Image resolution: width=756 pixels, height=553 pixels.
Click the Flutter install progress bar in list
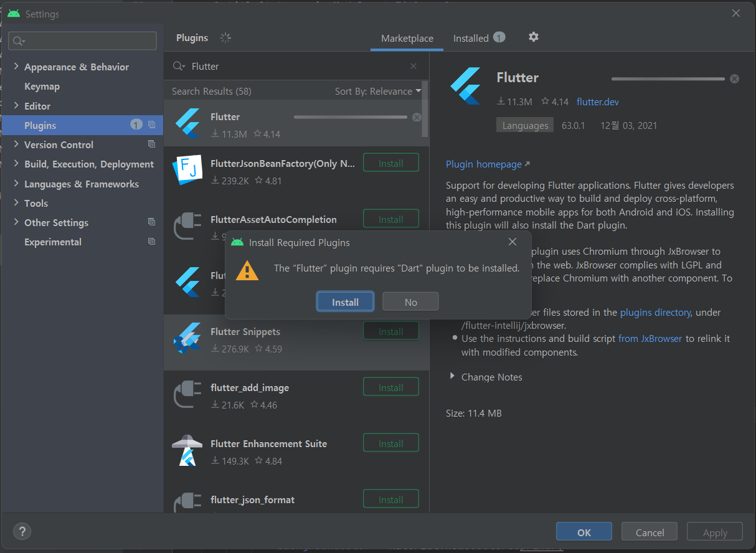point(351,117)
